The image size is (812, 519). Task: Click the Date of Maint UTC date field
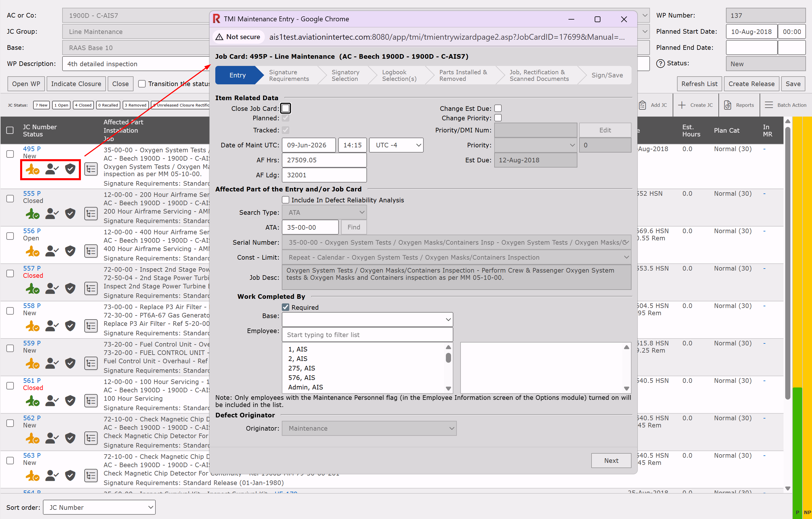(309, 145)
